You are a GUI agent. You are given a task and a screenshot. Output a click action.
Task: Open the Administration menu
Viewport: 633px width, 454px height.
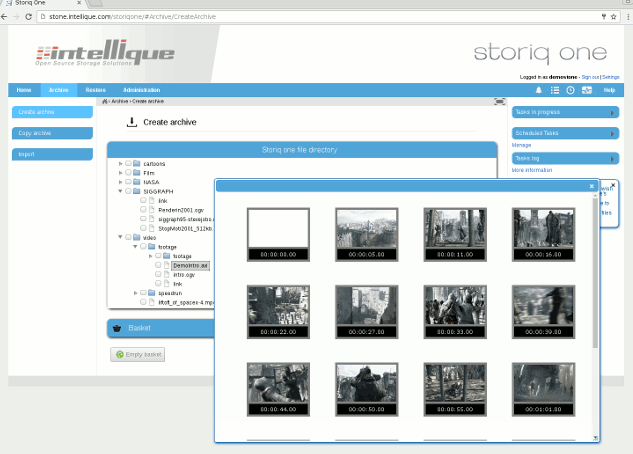[142, 90]
